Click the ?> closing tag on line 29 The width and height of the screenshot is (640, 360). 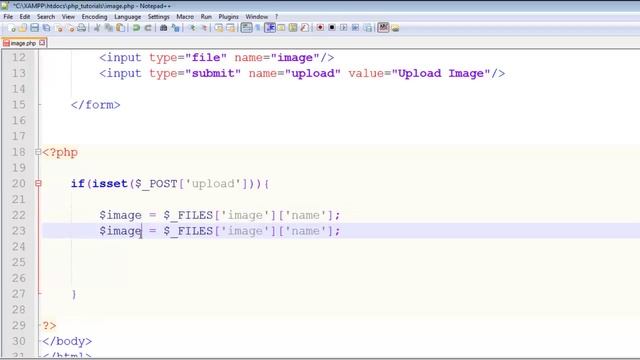(49, 325)
